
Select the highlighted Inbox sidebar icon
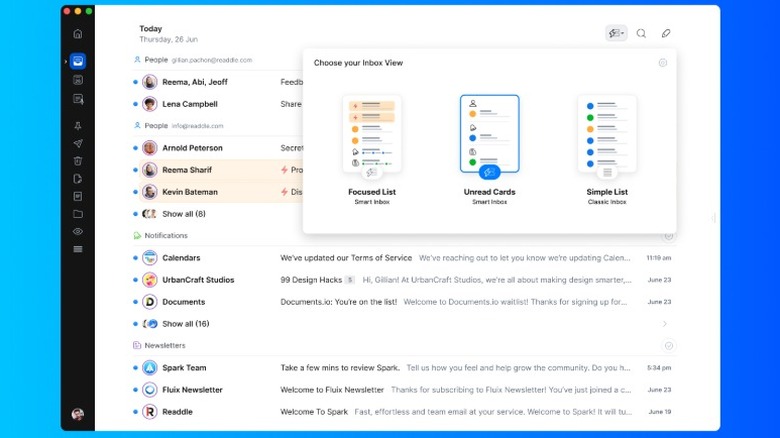[78, 61]
